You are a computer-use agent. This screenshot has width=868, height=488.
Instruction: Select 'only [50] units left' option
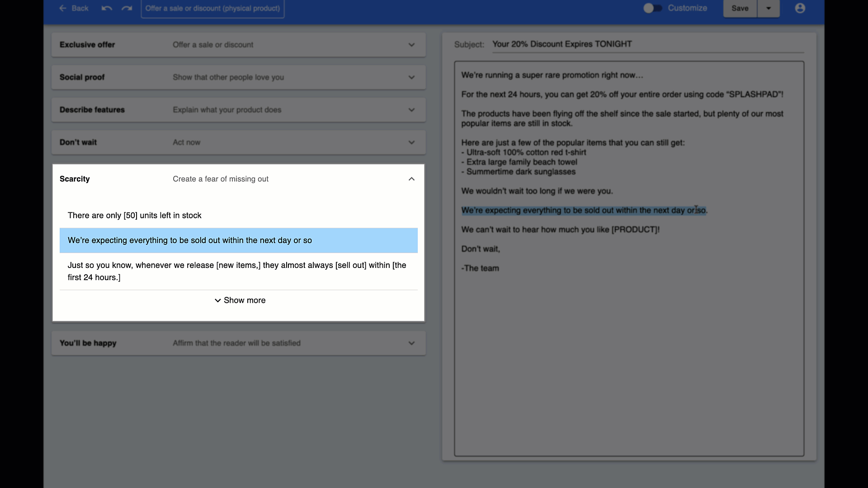135,216
